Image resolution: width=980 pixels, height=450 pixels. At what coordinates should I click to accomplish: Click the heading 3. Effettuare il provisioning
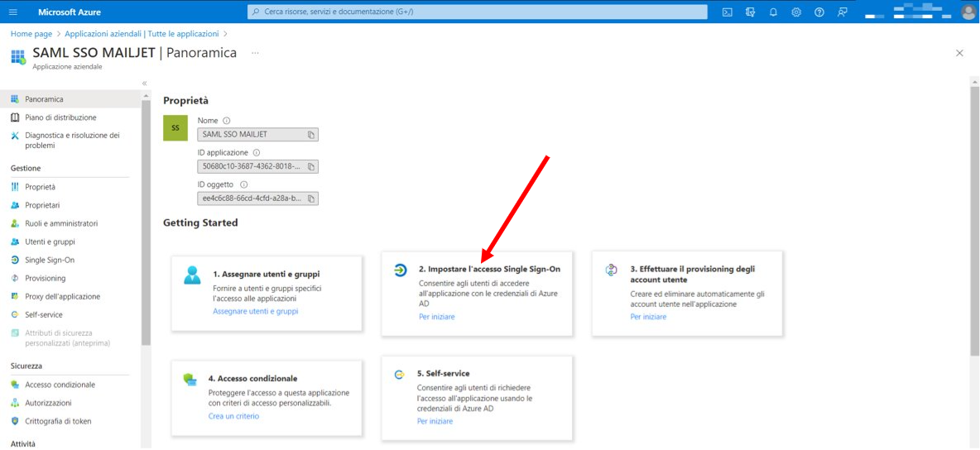click(x=693, y=275)
